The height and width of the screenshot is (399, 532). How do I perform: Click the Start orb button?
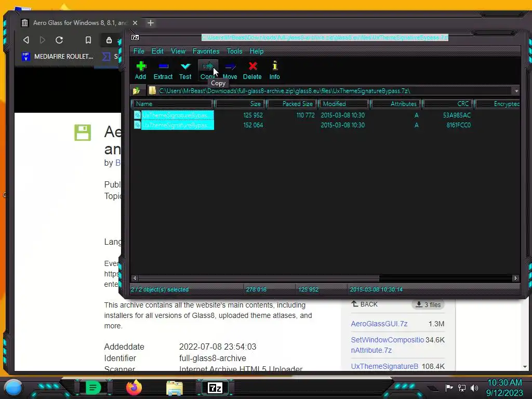point(14,388)
